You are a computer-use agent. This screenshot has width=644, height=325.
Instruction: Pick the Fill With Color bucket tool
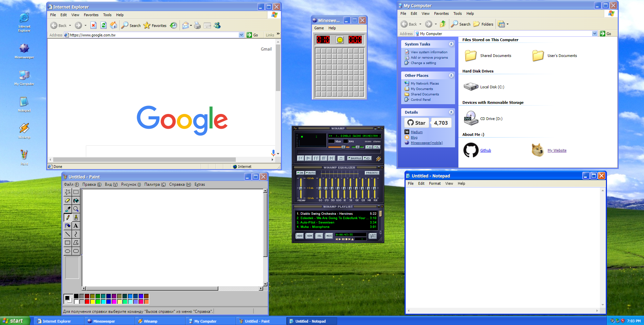76,201
